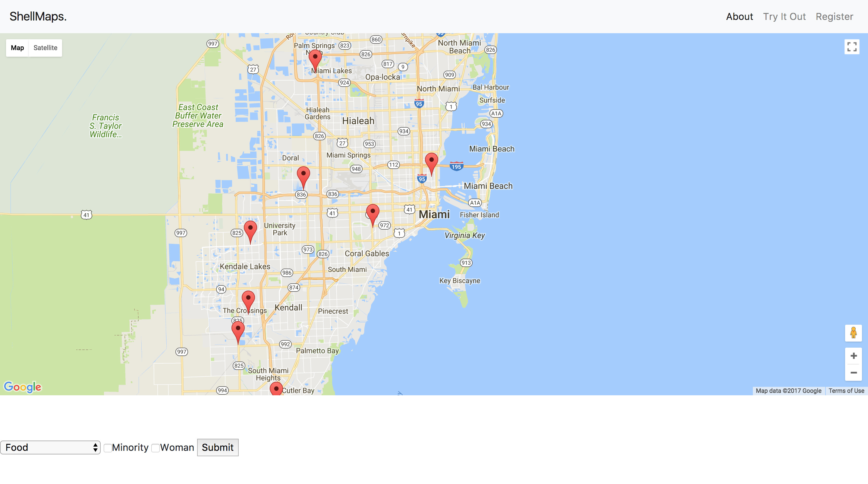Switch to Satellite map view
This screenshot has width=868, height=484.
(45, 48)
